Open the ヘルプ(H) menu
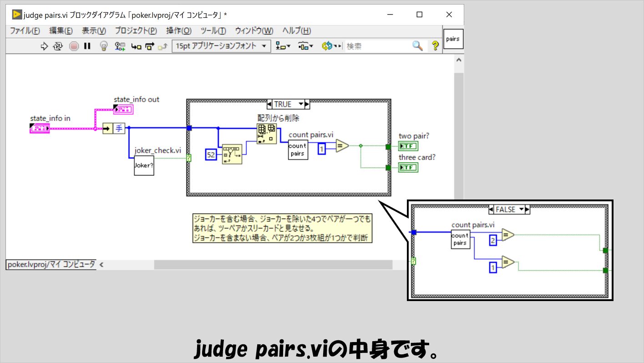Image resolution: width=644 pixels, height=363 pixels. pos(297,31)
